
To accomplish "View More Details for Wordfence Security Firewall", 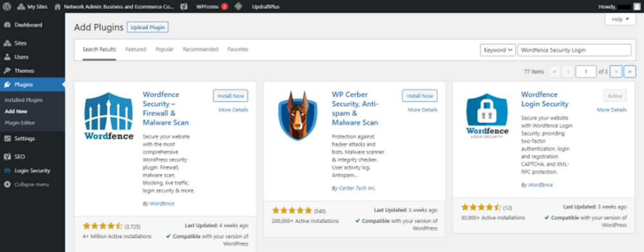I will coord(233,110).
